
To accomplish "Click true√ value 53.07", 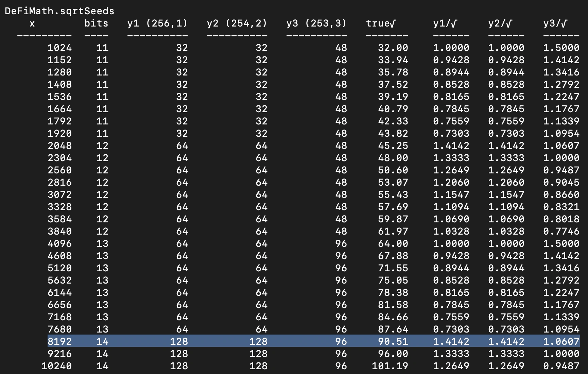I will pos(393,183).
